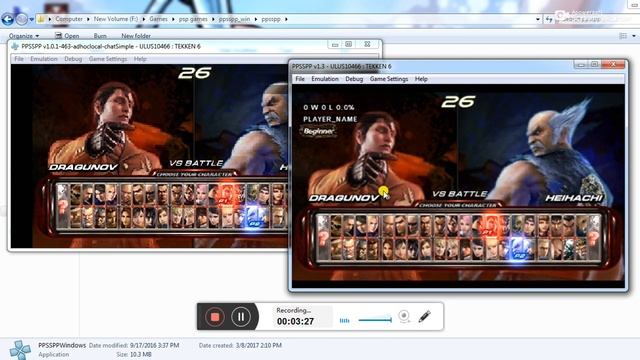Change the view with Explorer views icon
This screenshot has width=640, height=360.
(x=623, y=36)
